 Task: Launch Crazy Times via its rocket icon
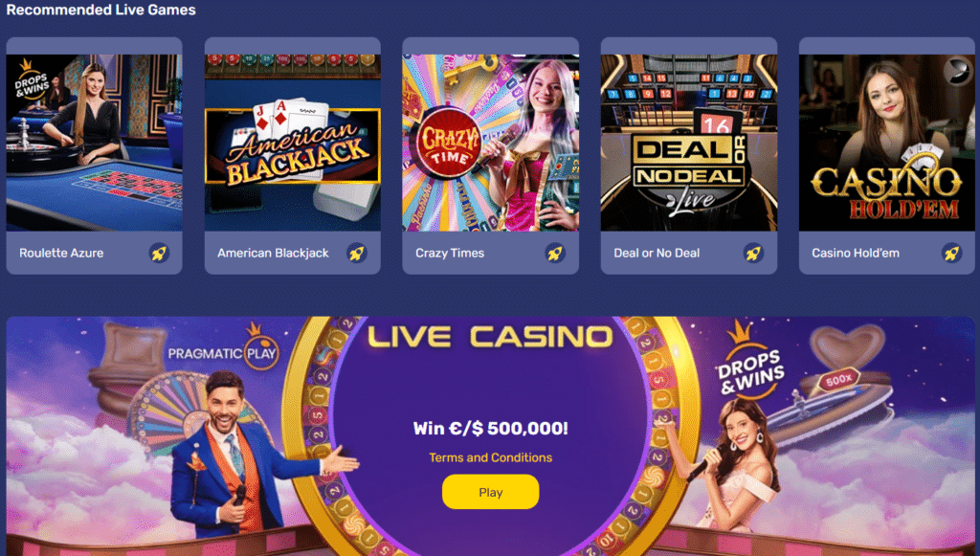click(555, 253)
